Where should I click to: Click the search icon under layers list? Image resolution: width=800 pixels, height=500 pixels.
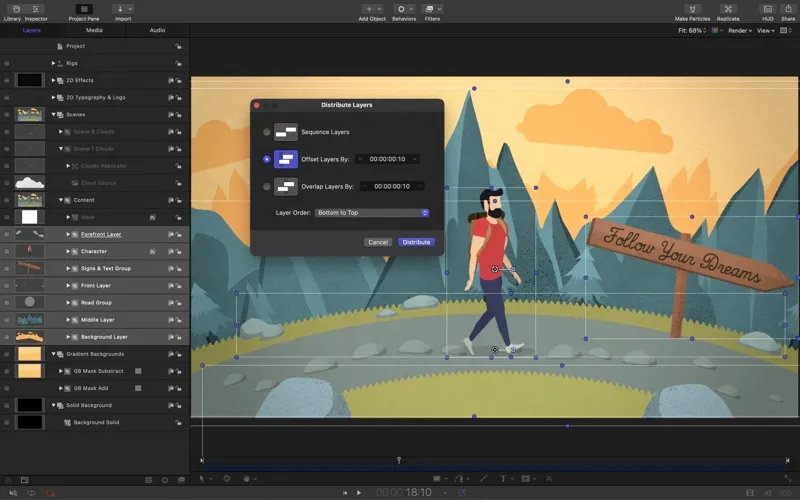click(x=8, y=480)
